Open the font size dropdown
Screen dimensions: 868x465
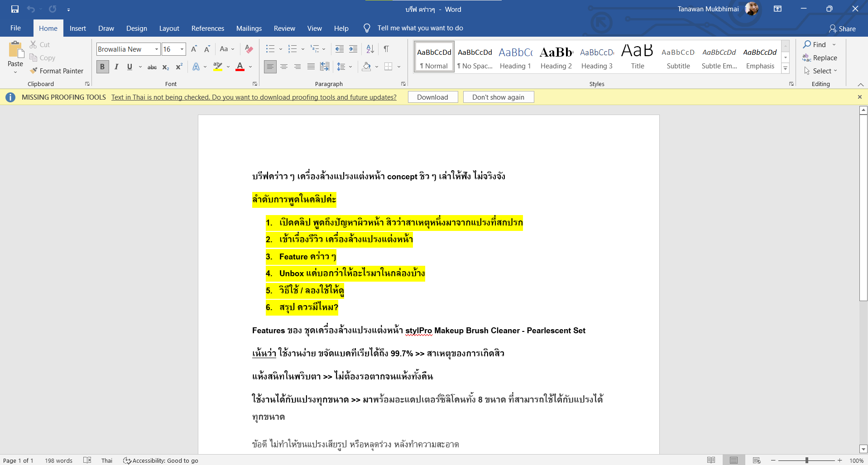(182, 49)
